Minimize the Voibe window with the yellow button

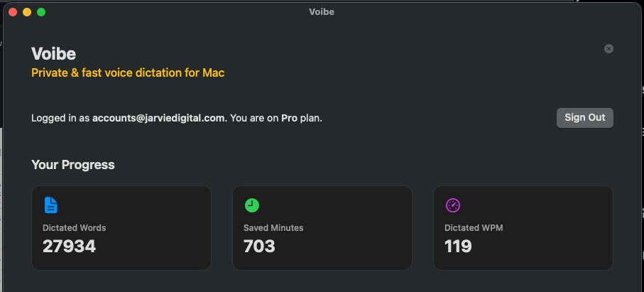(27, 12)
